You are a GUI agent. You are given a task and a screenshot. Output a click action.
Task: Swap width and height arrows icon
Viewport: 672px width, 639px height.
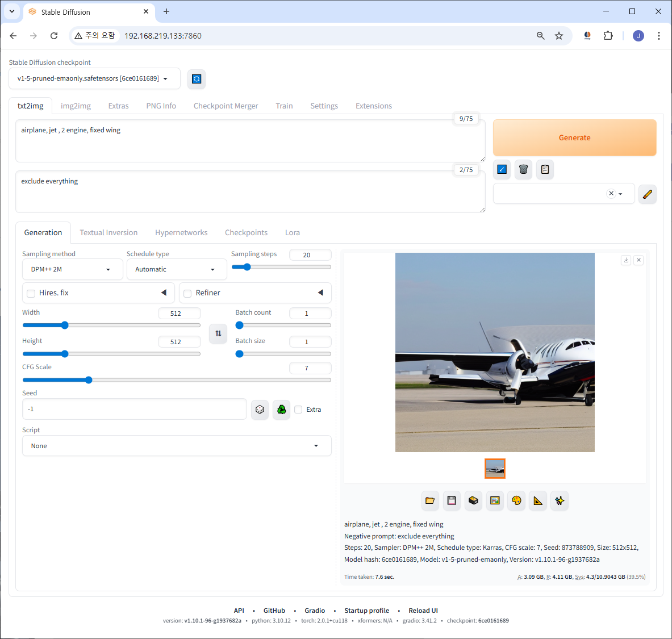click(x=218, y=333)
